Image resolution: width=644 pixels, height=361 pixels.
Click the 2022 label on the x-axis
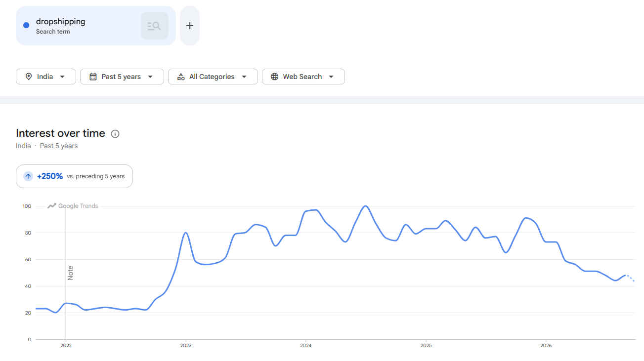[66, 346]
